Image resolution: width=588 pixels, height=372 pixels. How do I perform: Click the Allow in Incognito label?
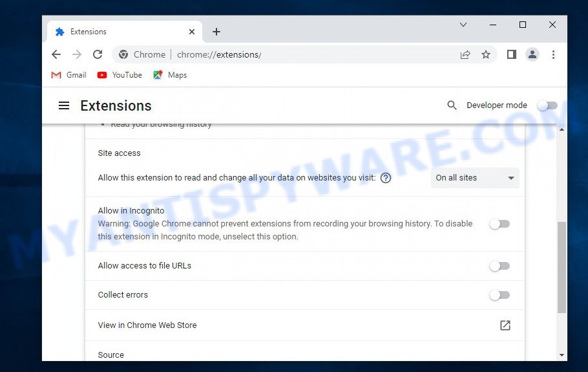click(131, 211)
